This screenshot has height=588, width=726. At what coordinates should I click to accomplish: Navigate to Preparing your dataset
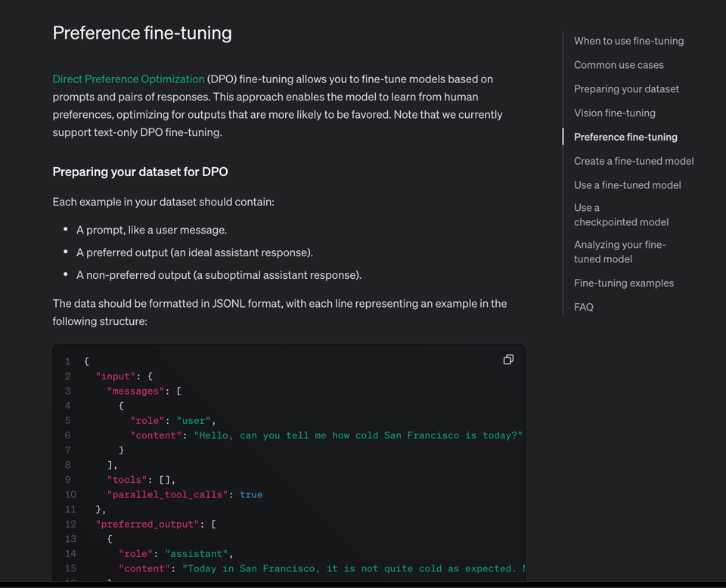(x=626, y=89)
